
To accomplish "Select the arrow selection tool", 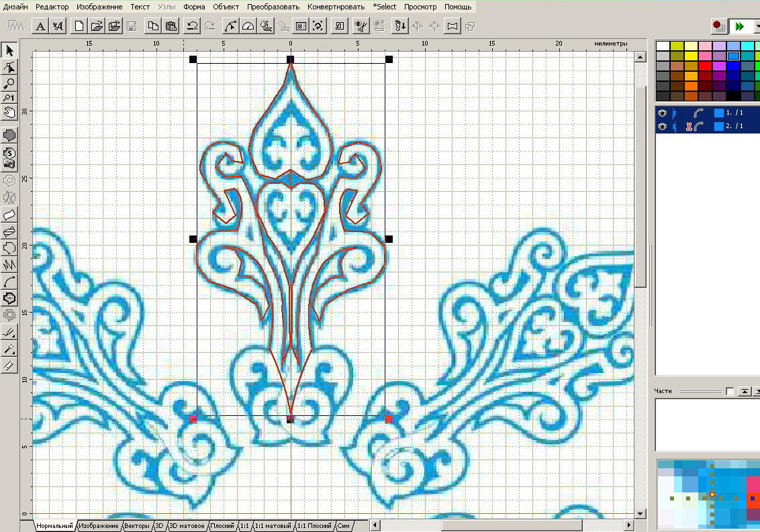I will pyautogui.click(x=9, y=50).
